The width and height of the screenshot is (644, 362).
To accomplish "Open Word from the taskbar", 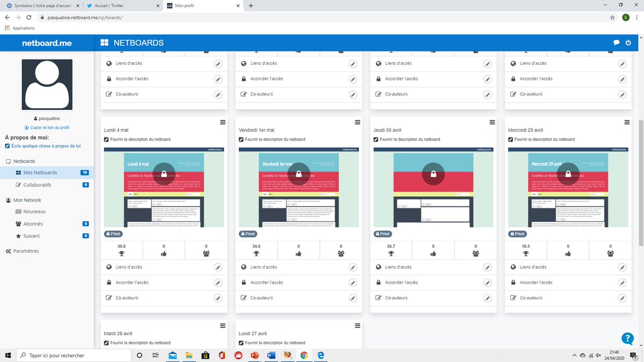I will click(271, 355).
